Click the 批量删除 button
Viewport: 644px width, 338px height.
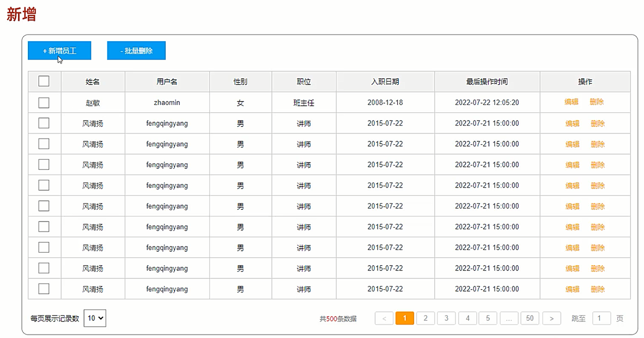click(x=136, y=51)
